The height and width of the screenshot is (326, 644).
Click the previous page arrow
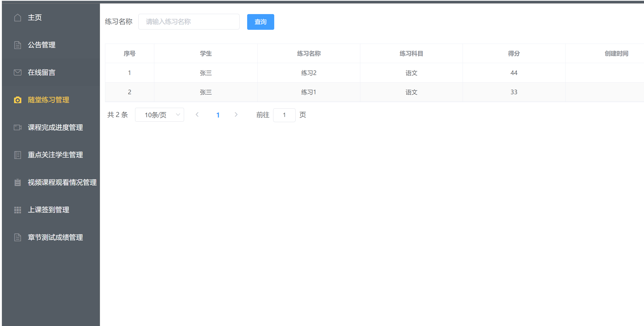coord(197,115)
